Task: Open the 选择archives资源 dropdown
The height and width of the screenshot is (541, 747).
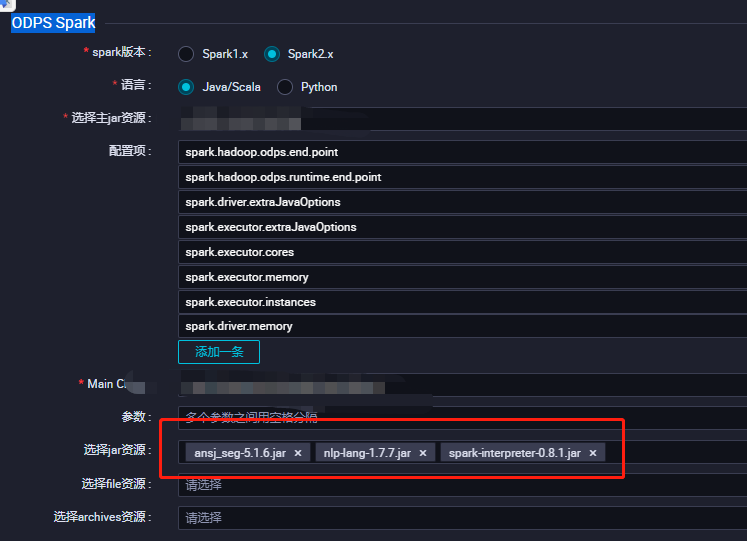Action: point(462,518)
